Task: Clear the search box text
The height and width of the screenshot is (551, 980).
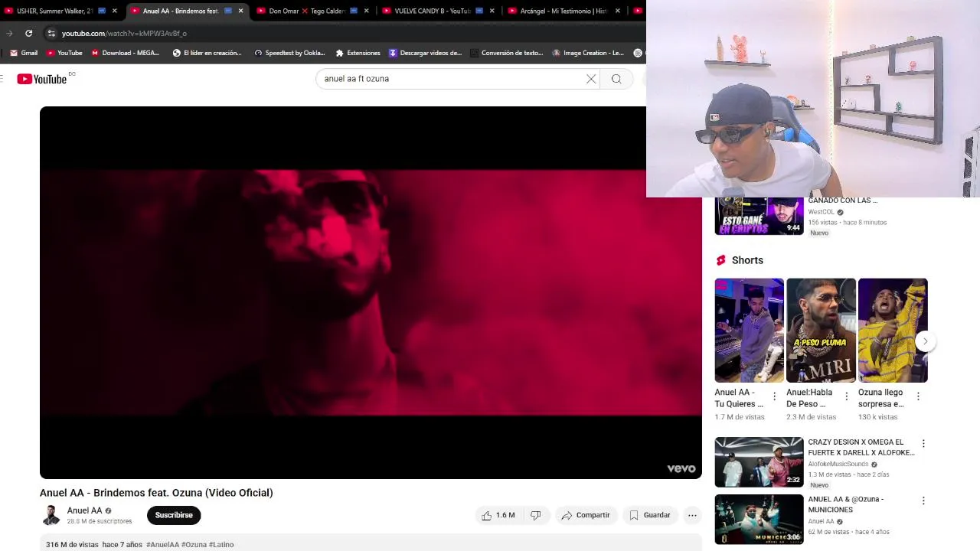Action: click(591, 79)
